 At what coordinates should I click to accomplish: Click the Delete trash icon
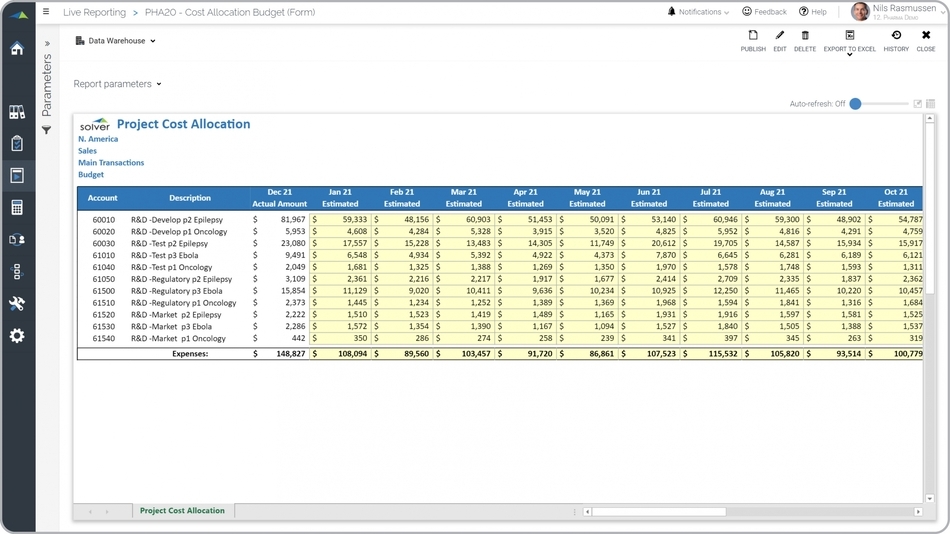805,36
